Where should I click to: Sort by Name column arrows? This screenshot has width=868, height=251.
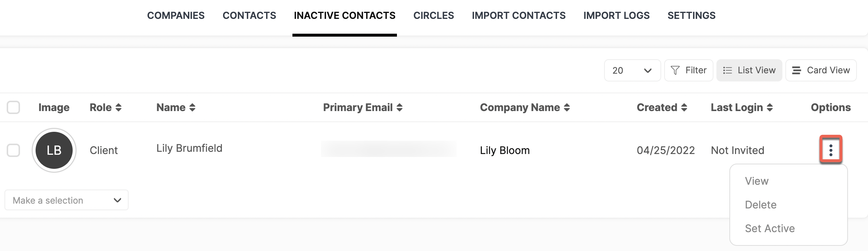point(192,107)
